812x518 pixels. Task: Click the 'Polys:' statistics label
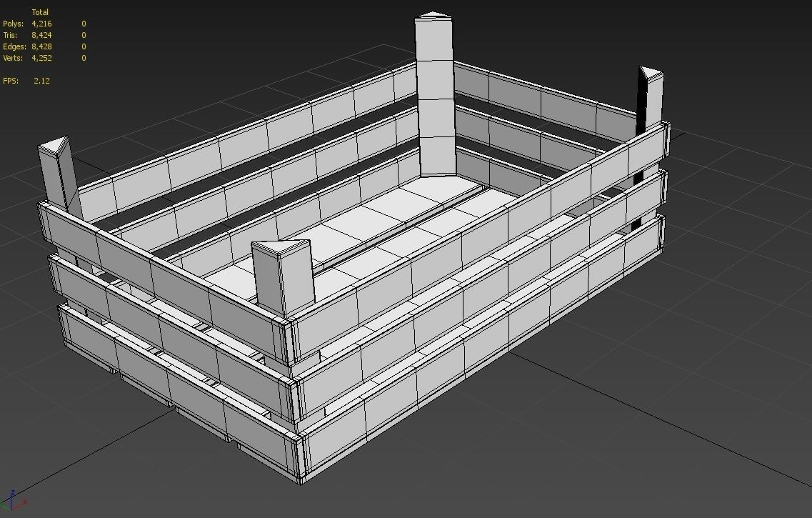pyautogui.click(x=13, y=24)
